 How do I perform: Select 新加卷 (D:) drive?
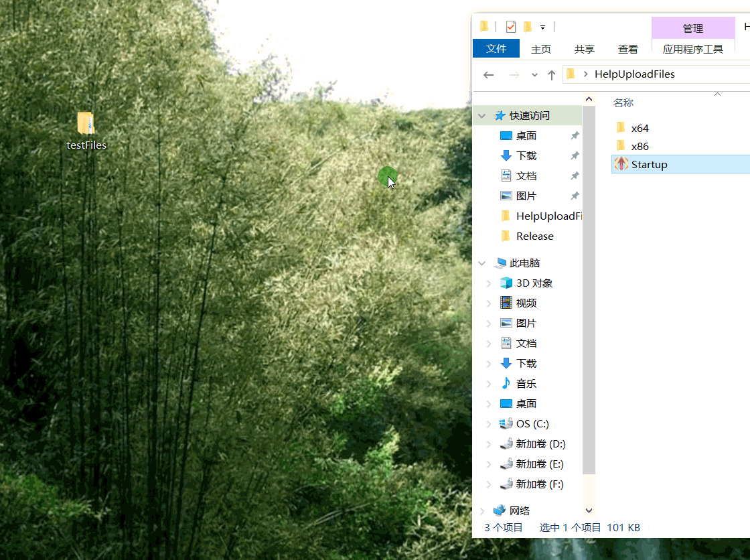540,443
